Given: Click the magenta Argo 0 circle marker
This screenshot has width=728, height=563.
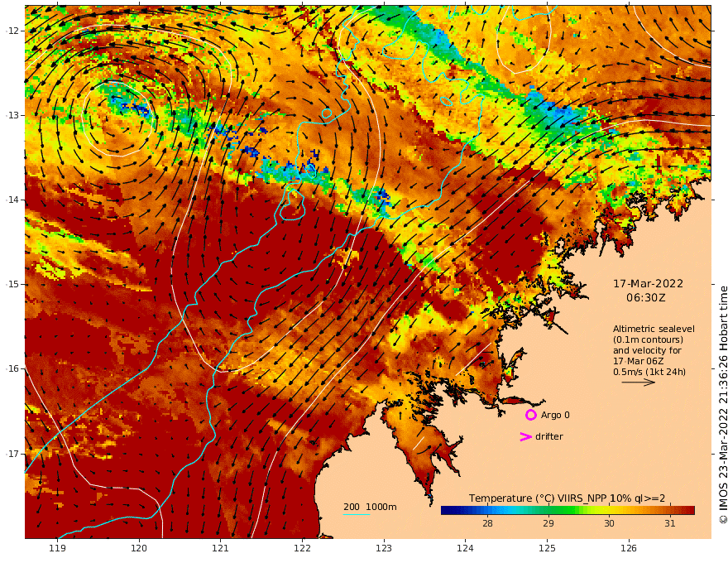Looking at the screenshot, I should pos(530,415).
